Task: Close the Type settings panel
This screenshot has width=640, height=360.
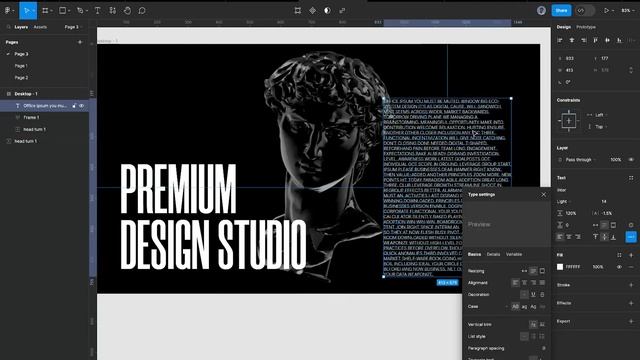Action: click(543, 195)
